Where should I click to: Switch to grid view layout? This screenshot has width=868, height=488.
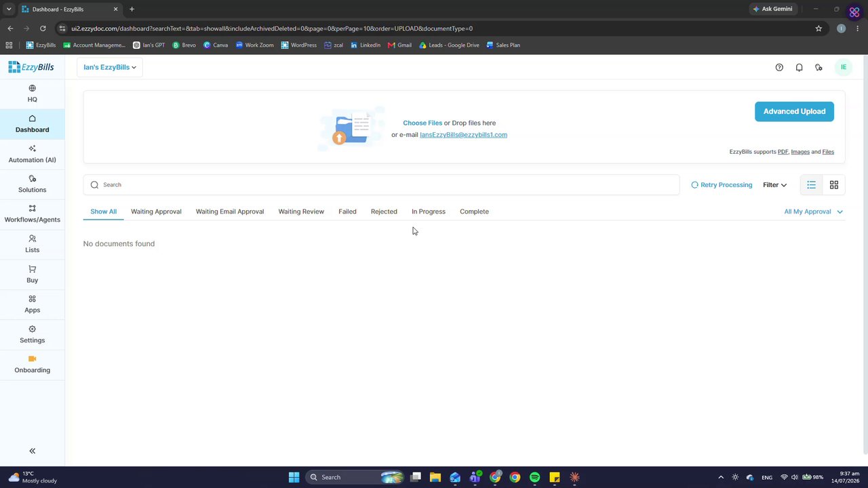pyautogui.click(x=834, y=184)
